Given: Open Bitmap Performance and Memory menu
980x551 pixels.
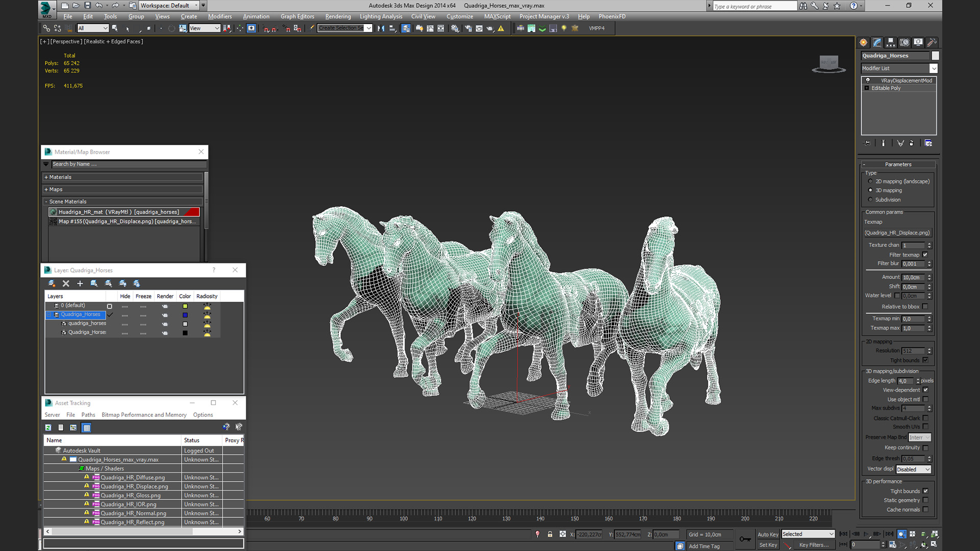Looking at the screenshot, I should tap(144, 415).
